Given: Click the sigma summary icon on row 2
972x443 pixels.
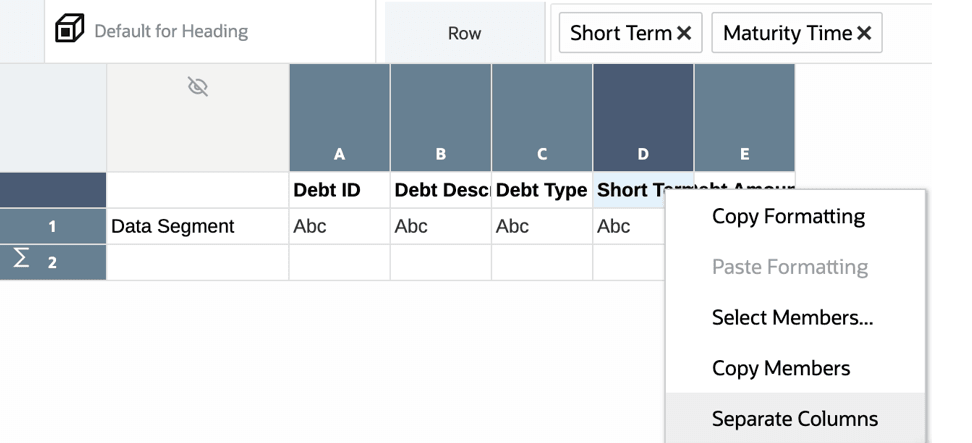Looking at the screenshot, I should (20, 261).
